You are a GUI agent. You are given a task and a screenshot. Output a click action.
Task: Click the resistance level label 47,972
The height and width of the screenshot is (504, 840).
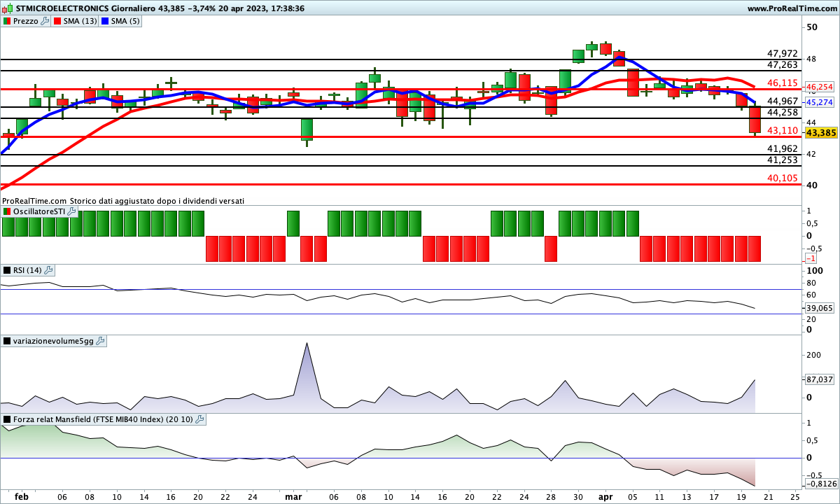(x=783, y=53)
